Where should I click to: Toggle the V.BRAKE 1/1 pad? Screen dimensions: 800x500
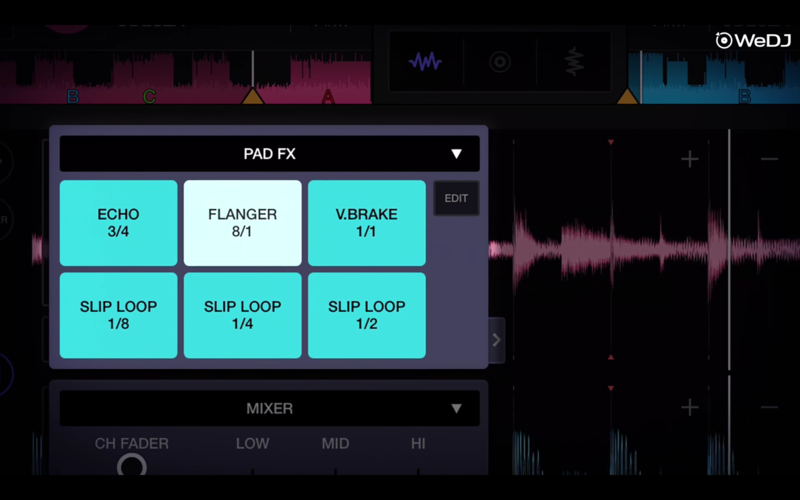[366, 223]
